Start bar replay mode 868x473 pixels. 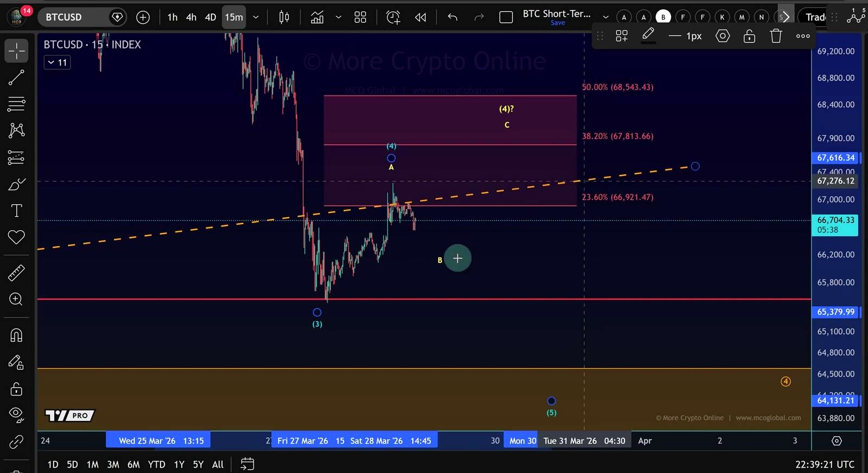(x=420, y=17)
